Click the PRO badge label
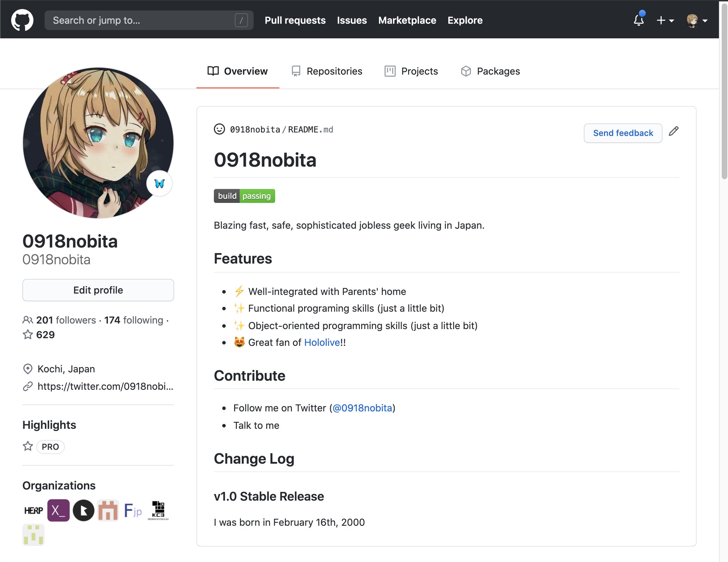This screenshot has width=728, height=562. click(x=51, y=447)
